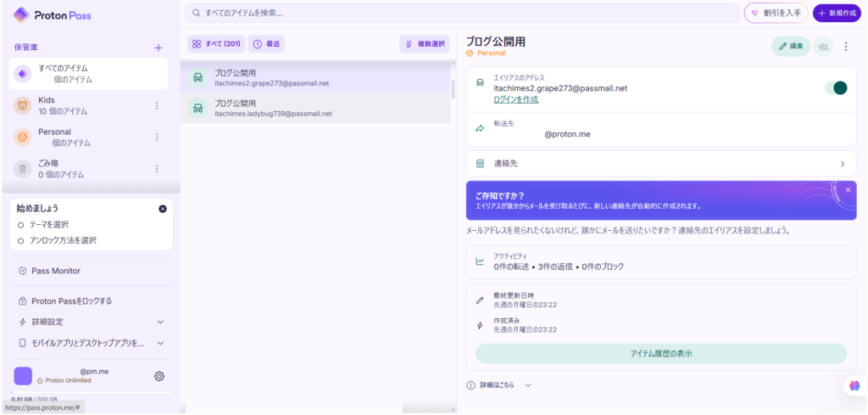
Task: Toggle the alias itachimes2.grape273 on/off switch
Action: 835,87
